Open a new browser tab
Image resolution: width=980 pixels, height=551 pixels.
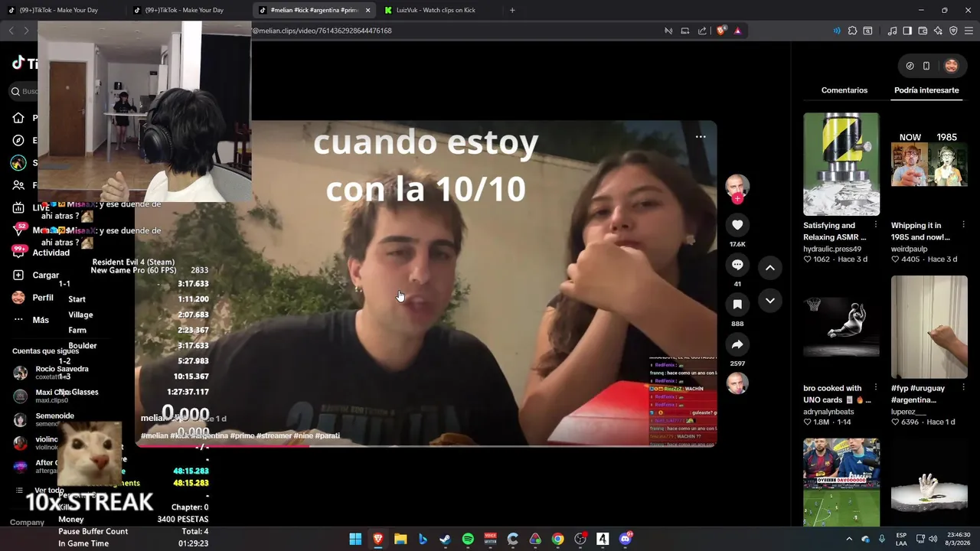[512, 10]
